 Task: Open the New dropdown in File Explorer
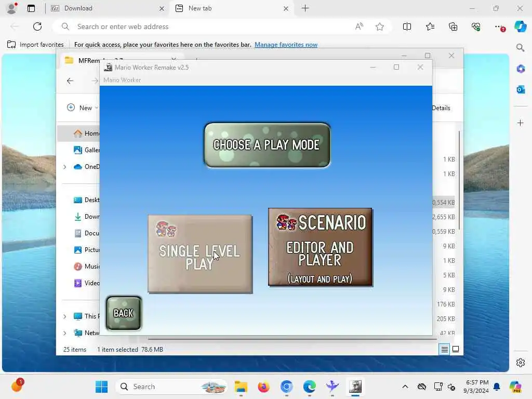click(83, 108)
